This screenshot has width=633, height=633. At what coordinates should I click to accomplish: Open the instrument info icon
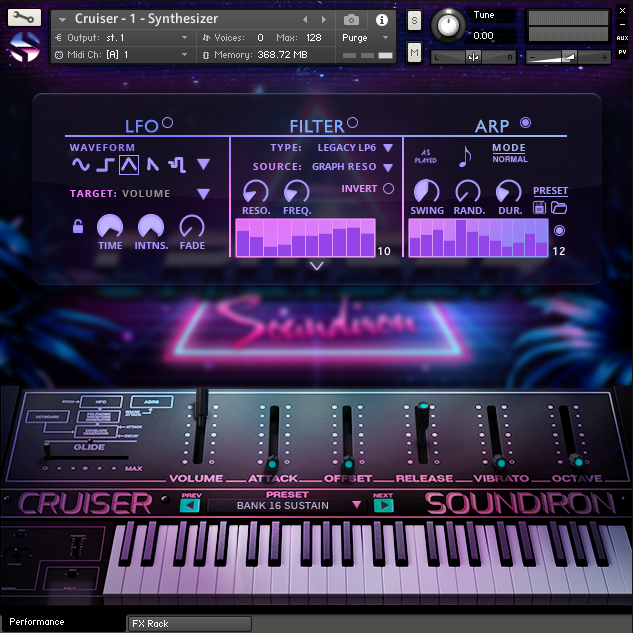pos(381,20)
